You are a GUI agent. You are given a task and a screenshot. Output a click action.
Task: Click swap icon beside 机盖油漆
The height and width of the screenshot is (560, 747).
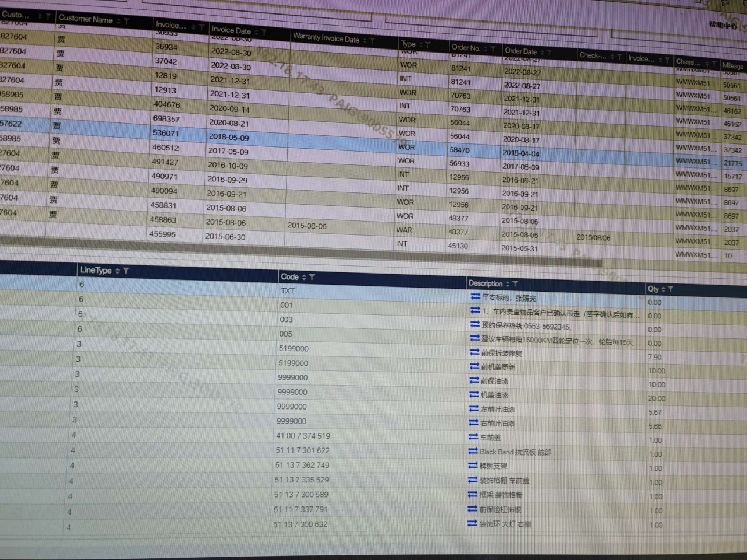coord(474,394)
